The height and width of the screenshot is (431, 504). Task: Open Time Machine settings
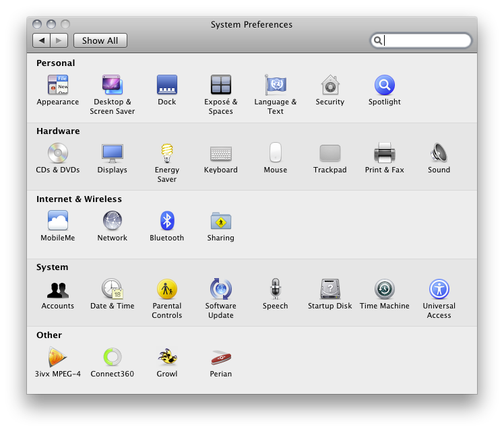384,290
